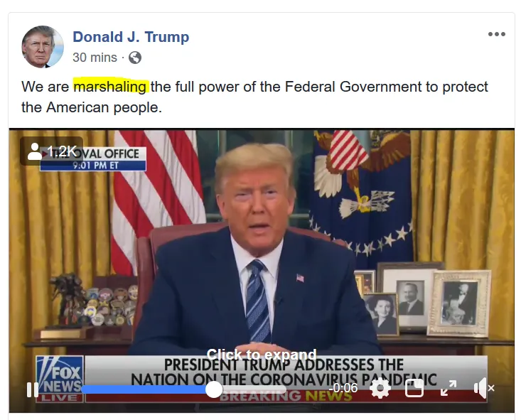
Task: Open the three-dot post options menu
Action: [497, 34]
